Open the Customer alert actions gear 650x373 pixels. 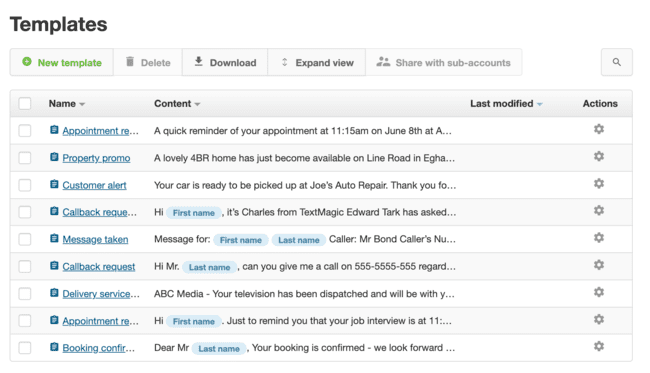tap(599, 184)
